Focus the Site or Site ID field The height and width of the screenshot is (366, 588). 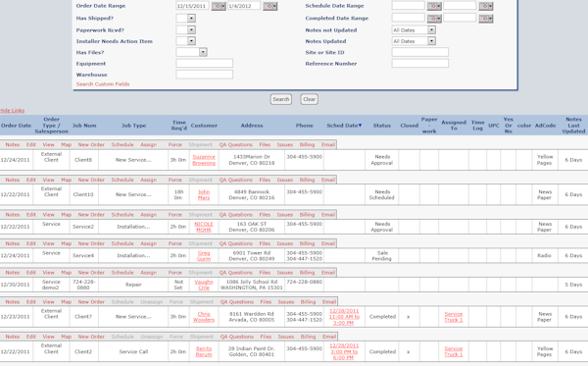[420, 52]
